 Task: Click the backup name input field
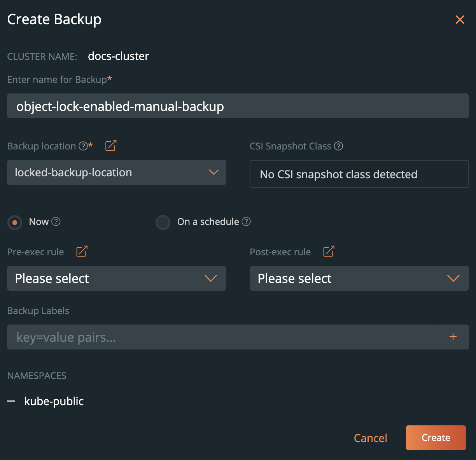tap(238, 106)
